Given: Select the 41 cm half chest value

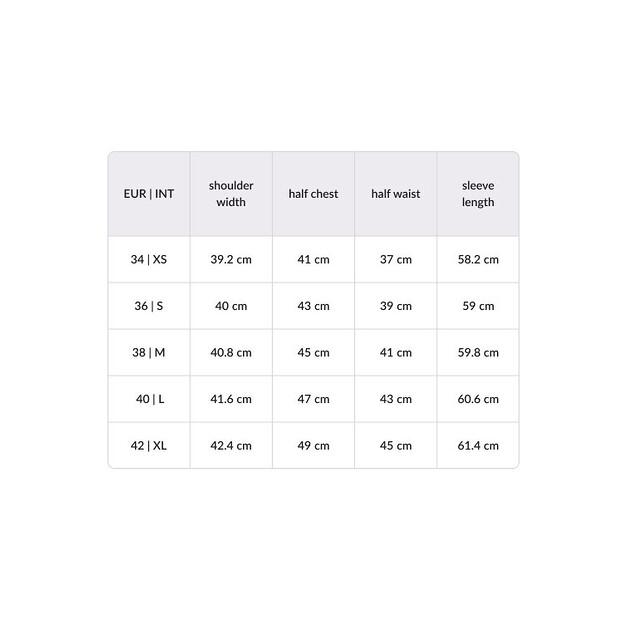Looking at the screenshot, I should point(313,260).
